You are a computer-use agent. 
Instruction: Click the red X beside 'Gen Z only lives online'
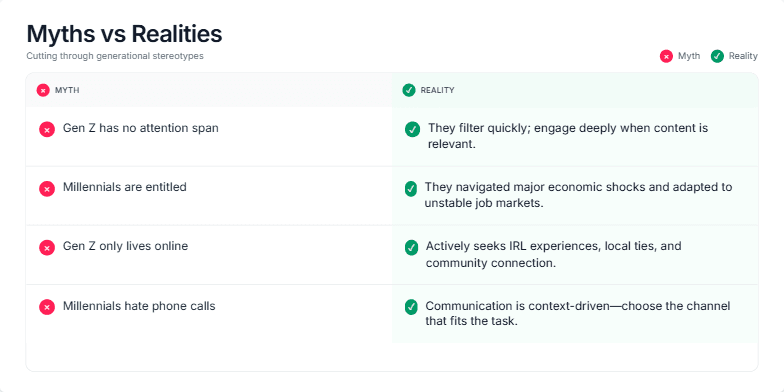click(x=47, y=248)
